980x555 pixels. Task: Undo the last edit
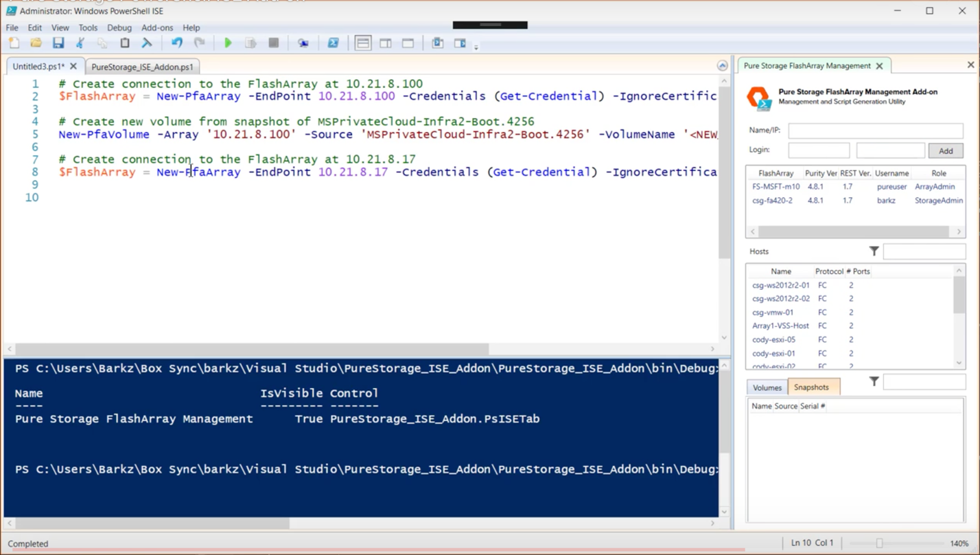[177, 43]
